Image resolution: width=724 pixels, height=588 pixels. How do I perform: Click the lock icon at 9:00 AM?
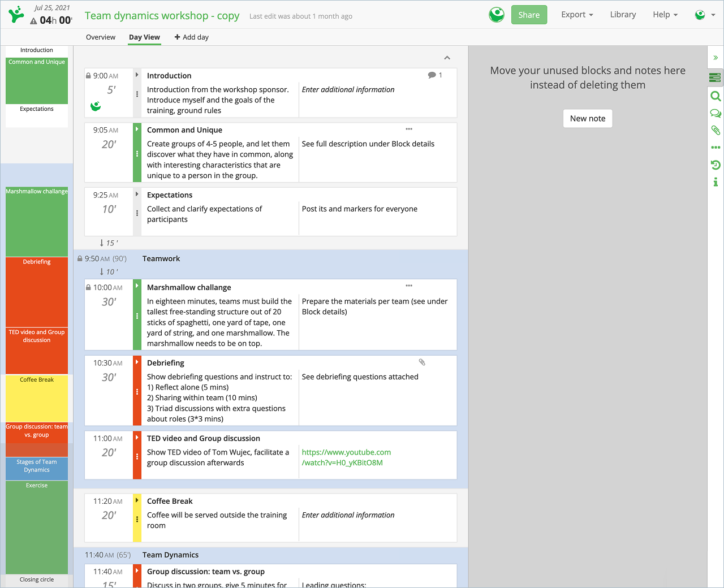88,75
